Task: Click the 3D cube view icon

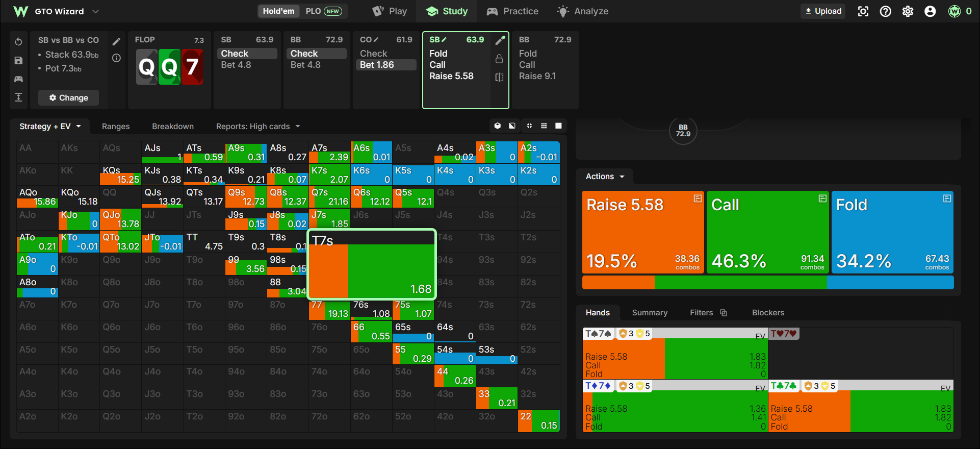Action: pyautogui.click(x=498, y=126)
